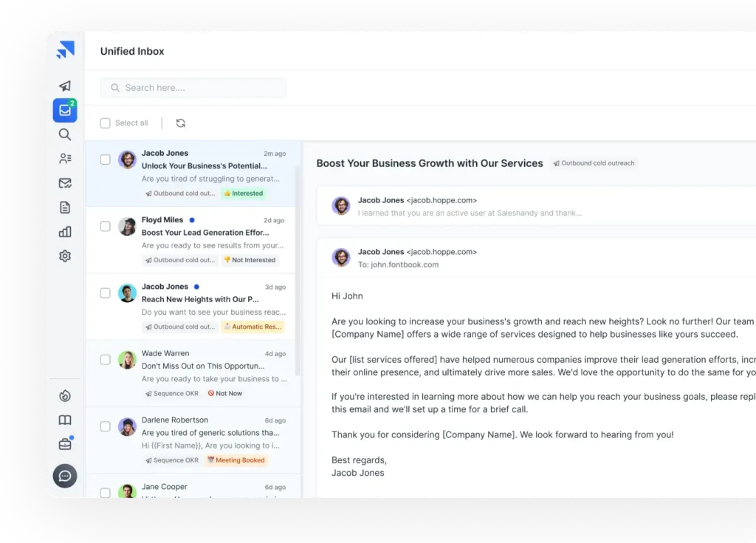Open the chat support bubble button
The height and width of the screenshot is (543, 756).
[x=65, y=476]
